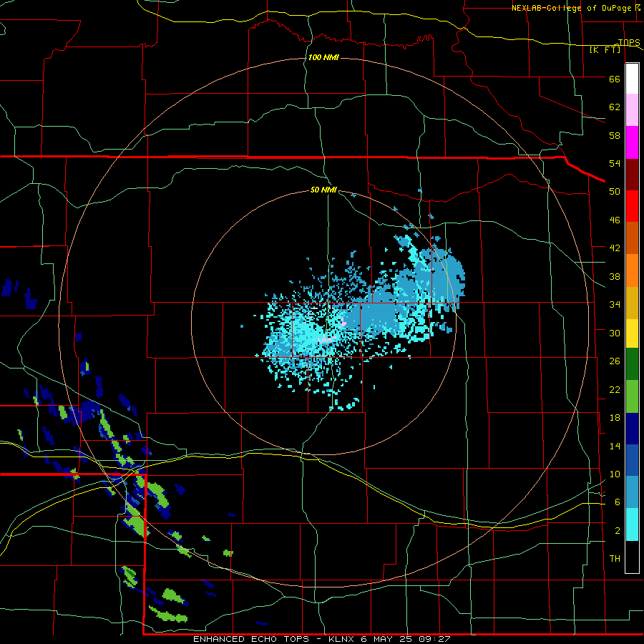The height and width of the screenshot is (644, 644).
Task: Select the 38 legend value
Action: pos(615,276)
